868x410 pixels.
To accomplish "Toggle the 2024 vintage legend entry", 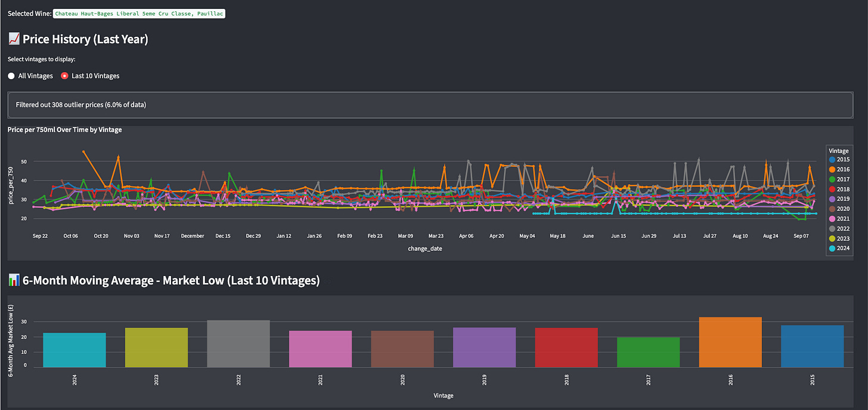I will pos(839,249).
